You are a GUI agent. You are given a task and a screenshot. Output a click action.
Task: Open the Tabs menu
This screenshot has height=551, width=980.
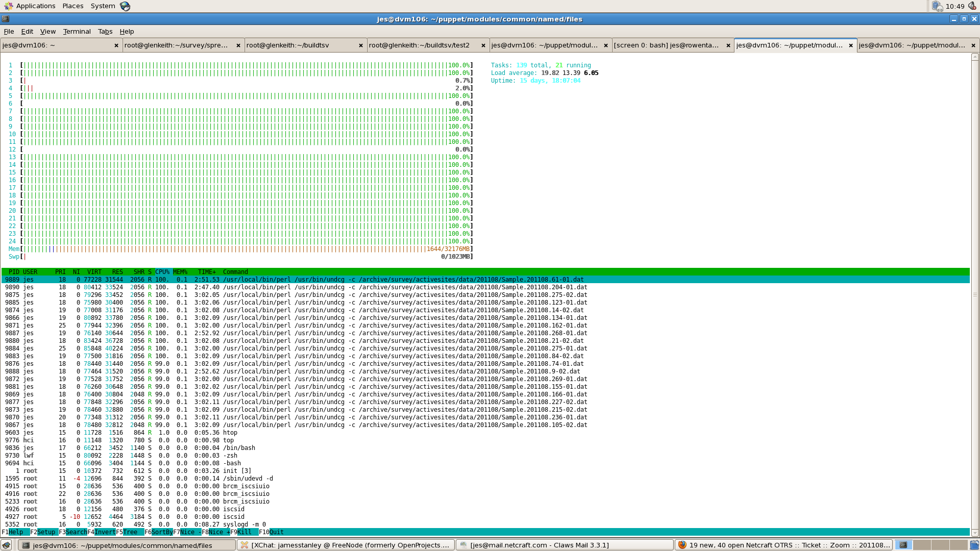(x=105, y=32)
